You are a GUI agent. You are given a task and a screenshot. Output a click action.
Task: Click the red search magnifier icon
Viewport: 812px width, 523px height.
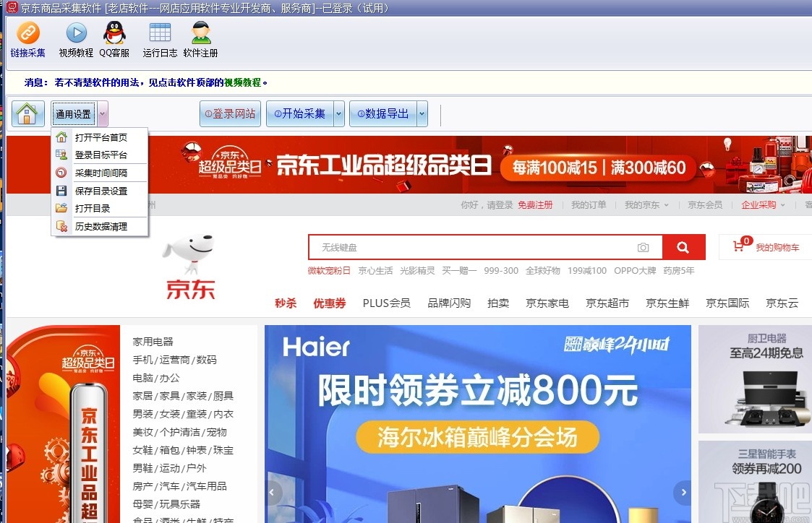coord(683,246)
